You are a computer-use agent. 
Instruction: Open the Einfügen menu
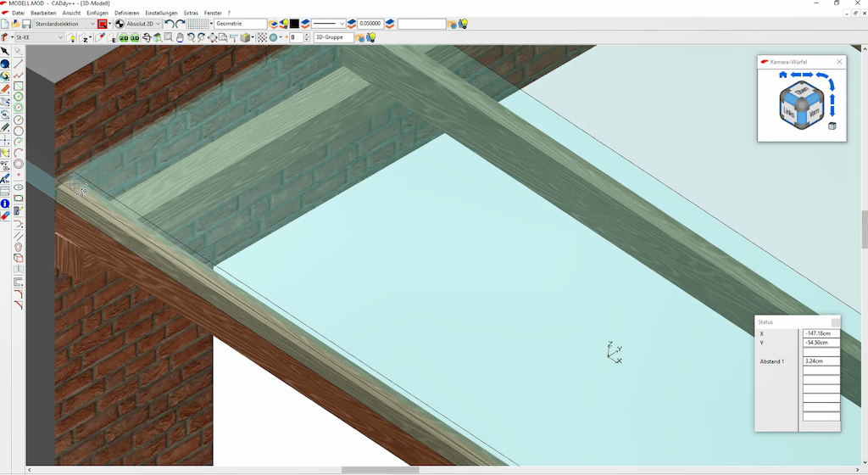96,13
